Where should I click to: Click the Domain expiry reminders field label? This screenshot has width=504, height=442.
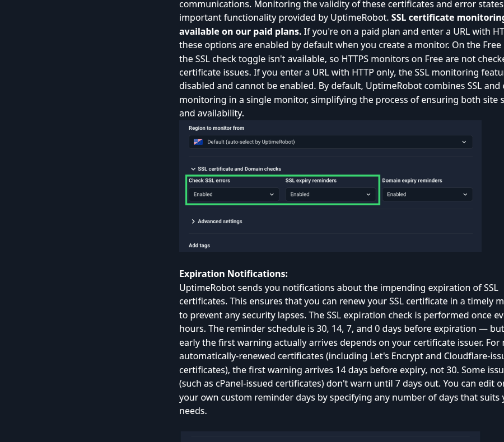coord(412,181)
